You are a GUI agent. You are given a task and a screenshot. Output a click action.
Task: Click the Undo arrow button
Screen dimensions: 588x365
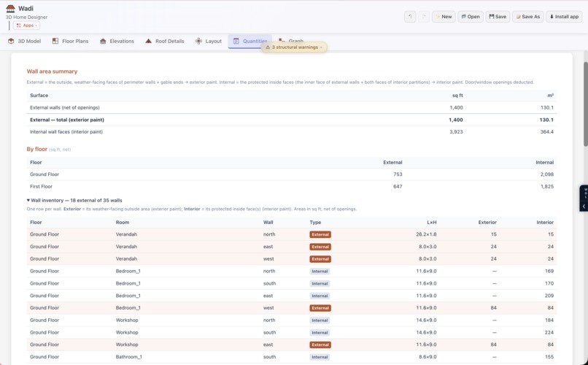(x=410, y=17)
